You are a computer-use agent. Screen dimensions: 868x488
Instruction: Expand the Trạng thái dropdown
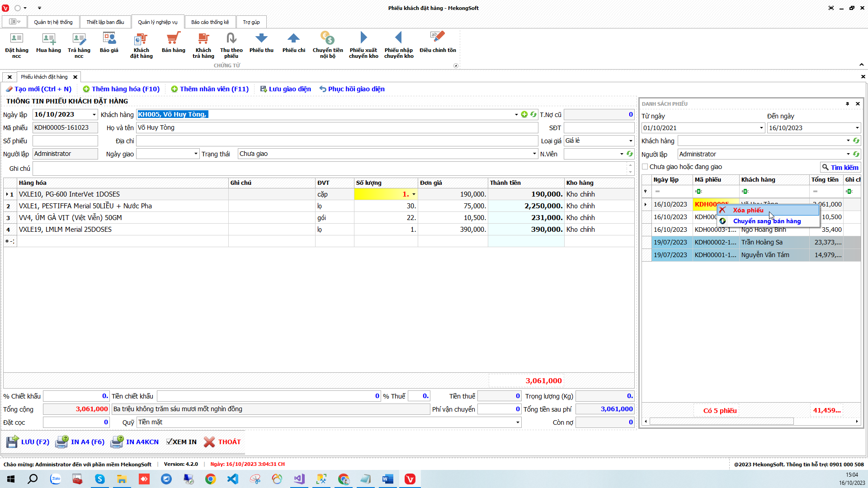[534, 154]
